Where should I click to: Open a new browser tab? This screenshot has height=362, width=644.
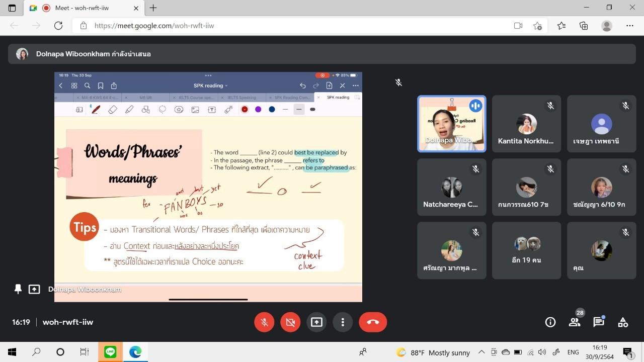[x=153, y=8]
